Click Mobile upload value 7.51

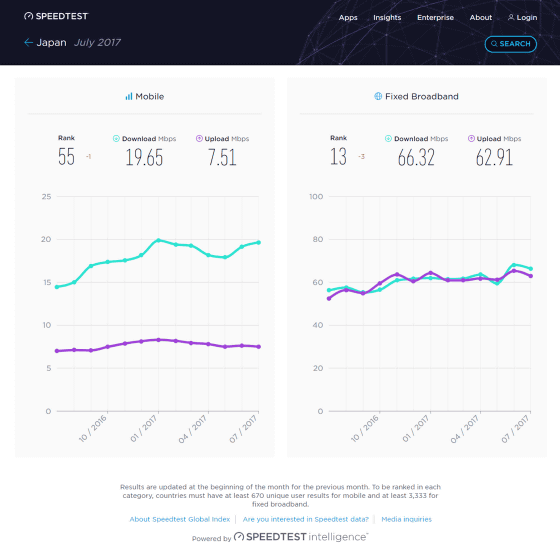point(222,157)
